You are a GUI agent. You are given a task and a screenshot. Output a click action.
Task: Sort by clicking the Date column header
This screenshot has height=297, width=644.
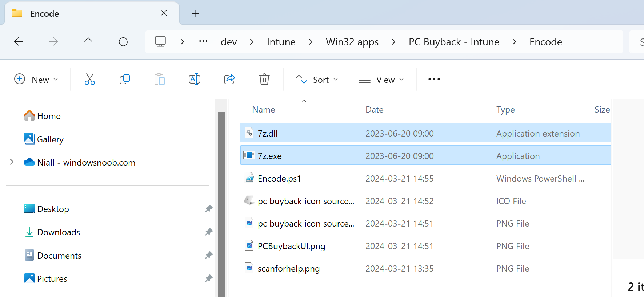(375, 110)
